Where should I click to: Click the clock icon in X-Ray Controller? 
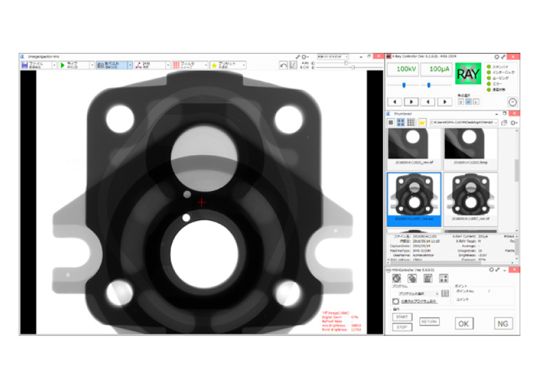click(x=512, y=102)
